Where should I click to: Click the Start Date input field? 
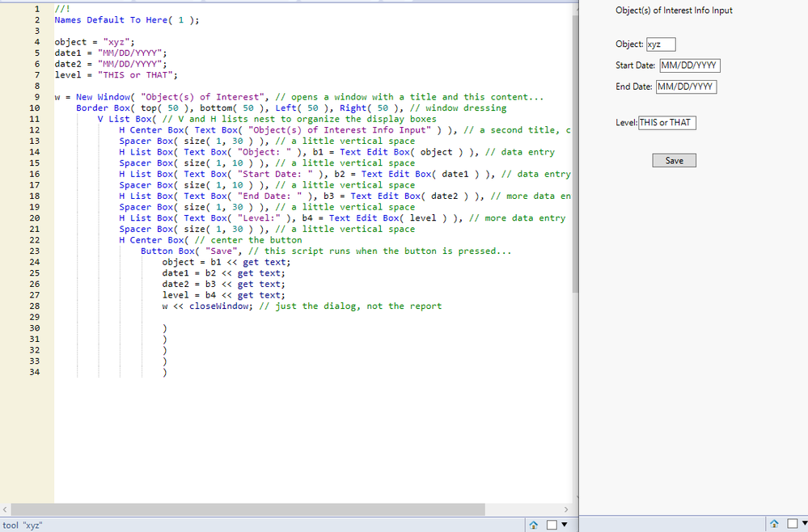tap(689, 65)
